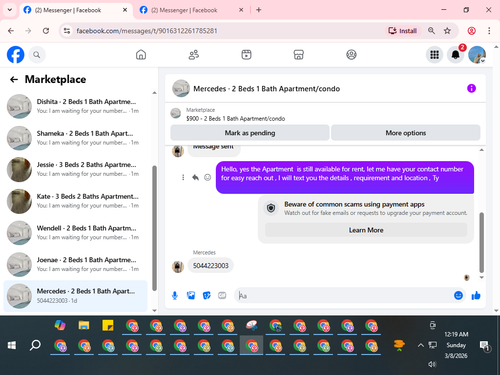Select Mercedes conversation in list
The image size is (500, 375).
pyautogui.click(x=75, y=296)
